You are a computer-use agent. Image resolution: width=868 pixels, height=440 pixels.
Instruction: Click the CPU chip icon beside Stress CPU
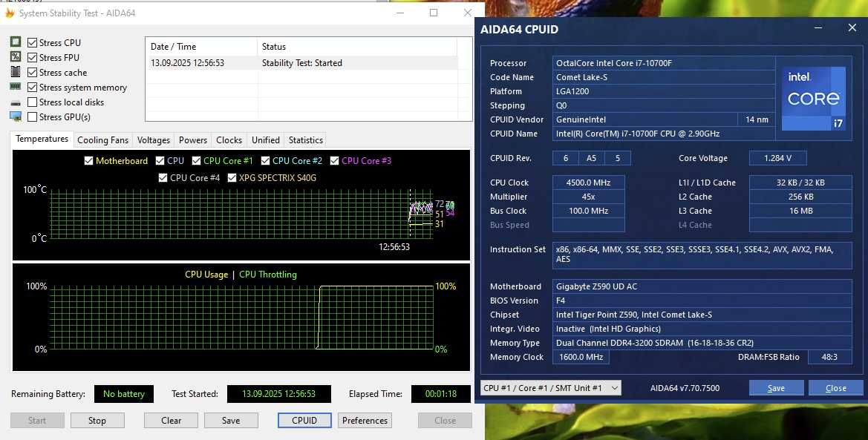[16, 42]
